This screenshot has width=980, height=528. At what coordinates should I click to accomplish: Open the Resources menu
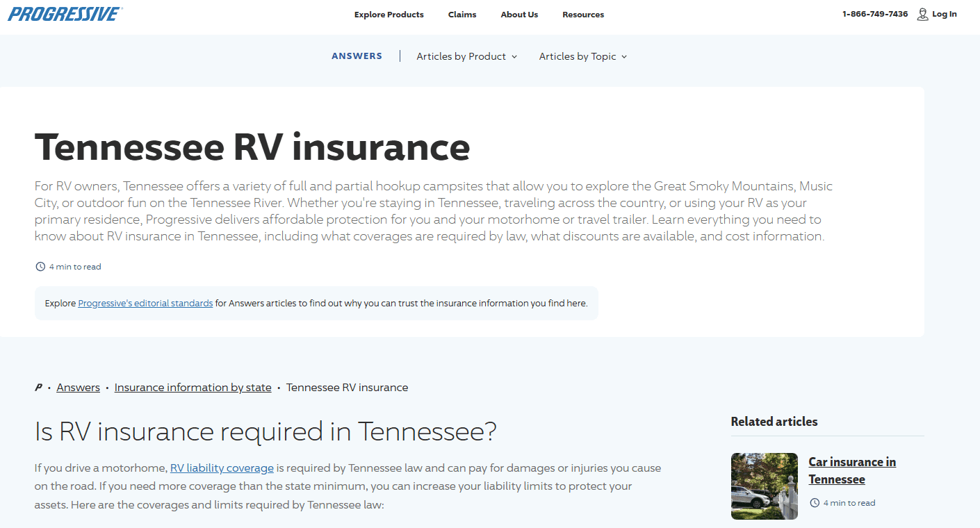click(583, 15)
